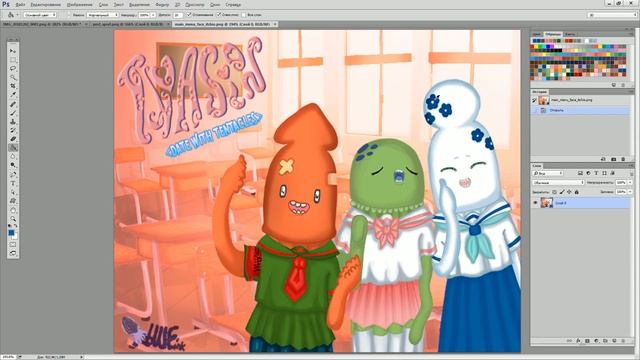Swap foreground and background colors

[x=16, y=226]
